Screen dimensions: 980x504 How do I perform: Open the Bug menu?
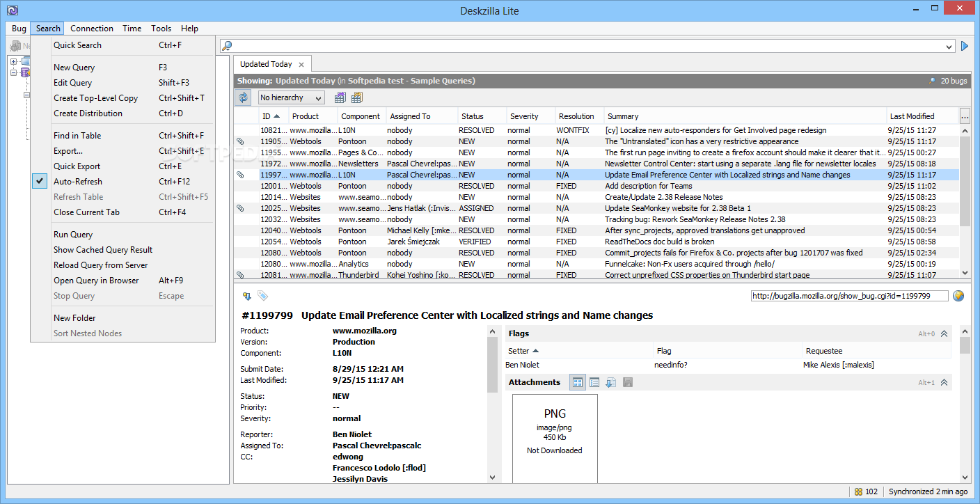19,29
